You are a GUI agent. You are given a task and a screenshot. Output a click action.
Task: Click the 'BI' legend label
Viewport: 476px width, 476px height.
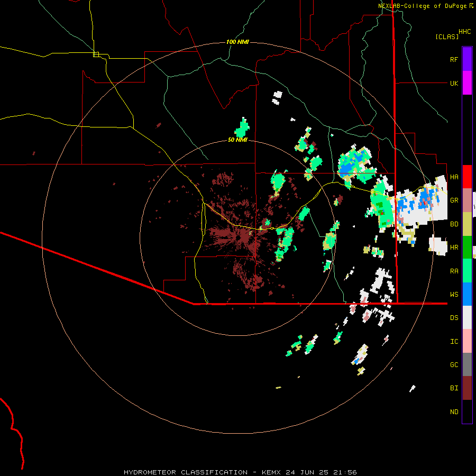pos(454,388)
